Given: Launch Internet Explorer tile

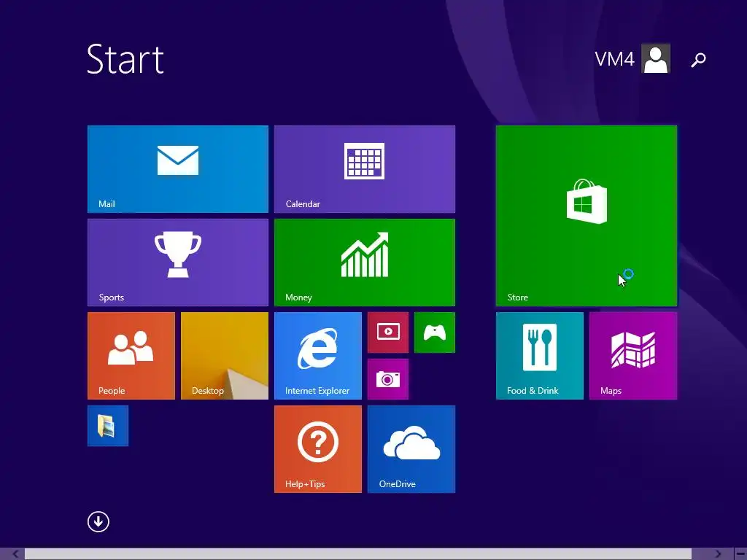Looking at the screenshot, I should pos(318,356).
